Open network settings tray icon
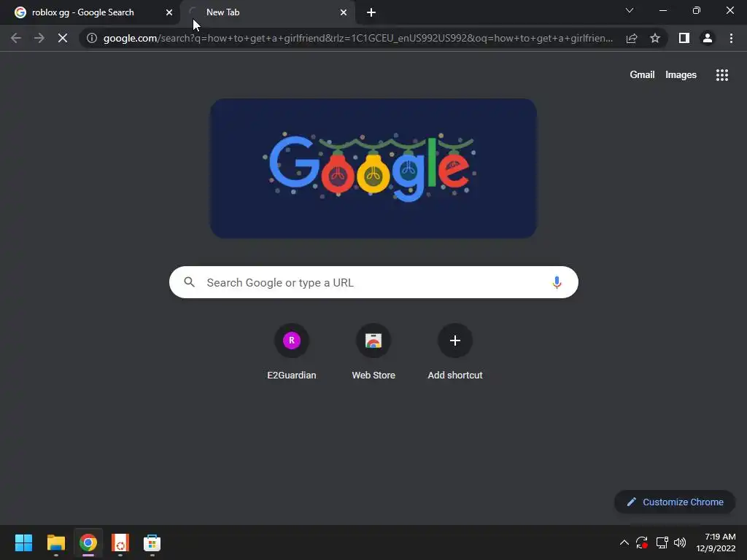 662,542
